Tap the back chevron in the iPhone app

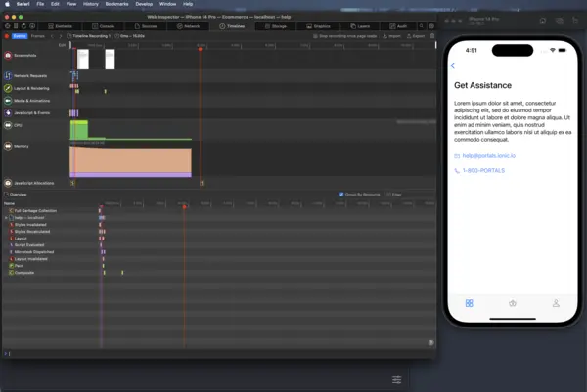(453, 65)
